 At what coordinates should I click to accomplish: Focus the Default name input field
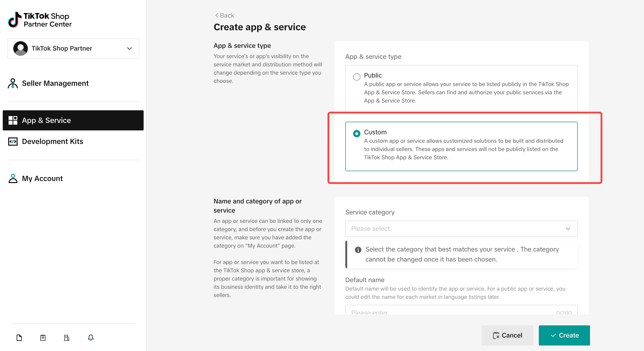coord(461,310)
